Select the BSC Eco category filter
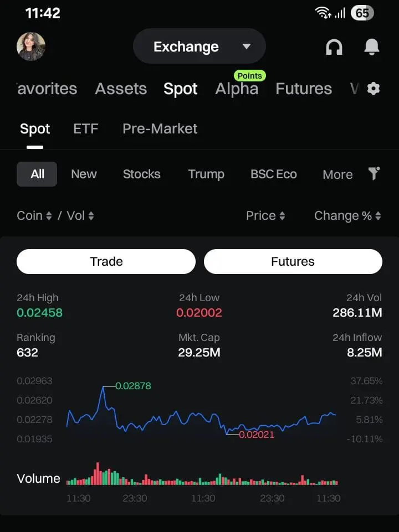399x532 pixels. tap(274, 174)
